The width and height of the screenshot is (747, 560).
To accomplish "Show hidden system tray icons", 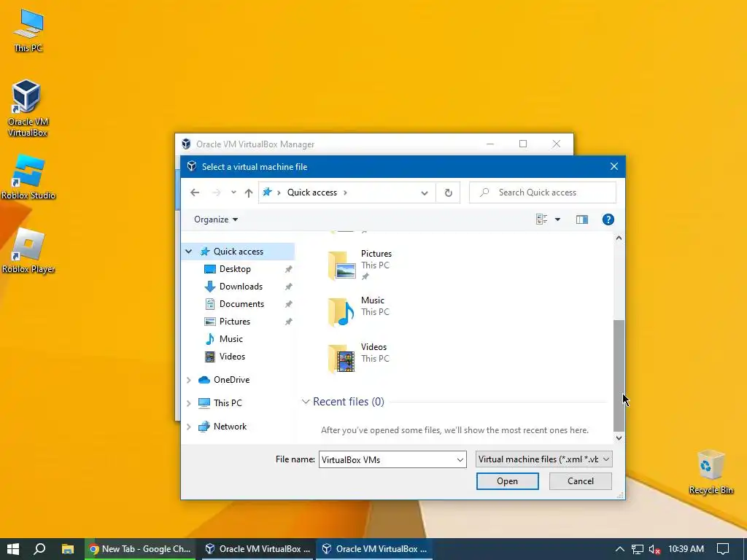I will pos(619,549).
